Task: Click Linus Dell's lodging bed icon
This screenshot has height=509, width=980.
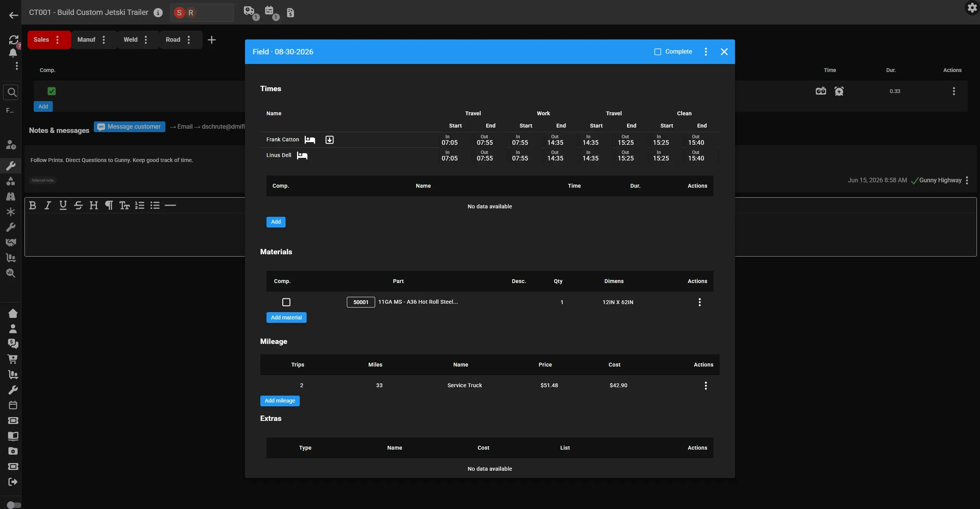Action: click(x=302, y=155)
